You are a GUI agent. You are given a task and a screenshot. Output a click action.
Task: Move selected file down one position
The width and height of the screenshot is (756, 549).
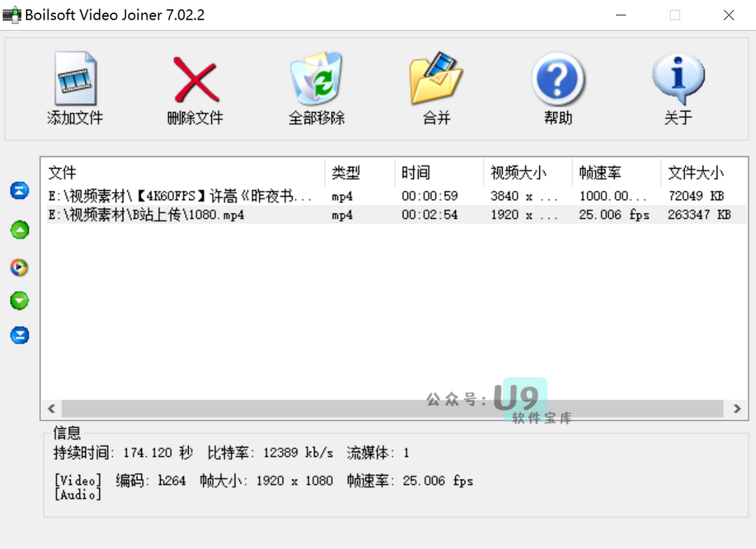(20, 300)
